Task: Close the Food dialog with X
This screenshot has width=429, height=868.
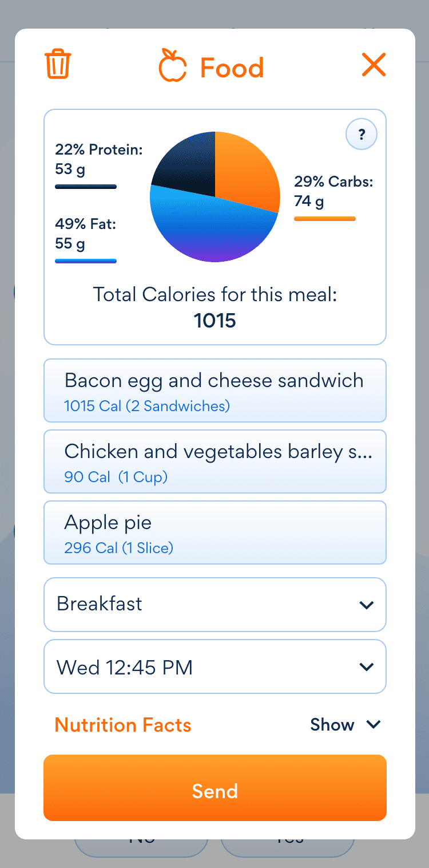Action: point(374,65)
